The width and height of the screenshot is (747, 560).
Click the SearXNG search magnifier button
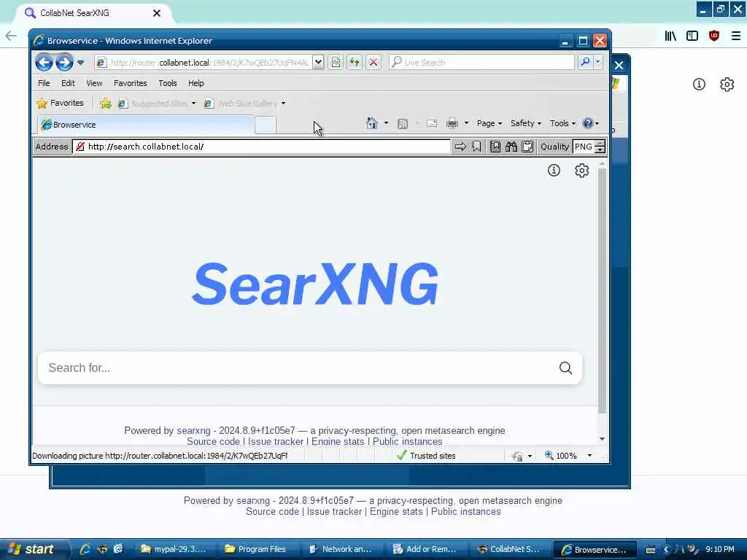tap(565, 368)
